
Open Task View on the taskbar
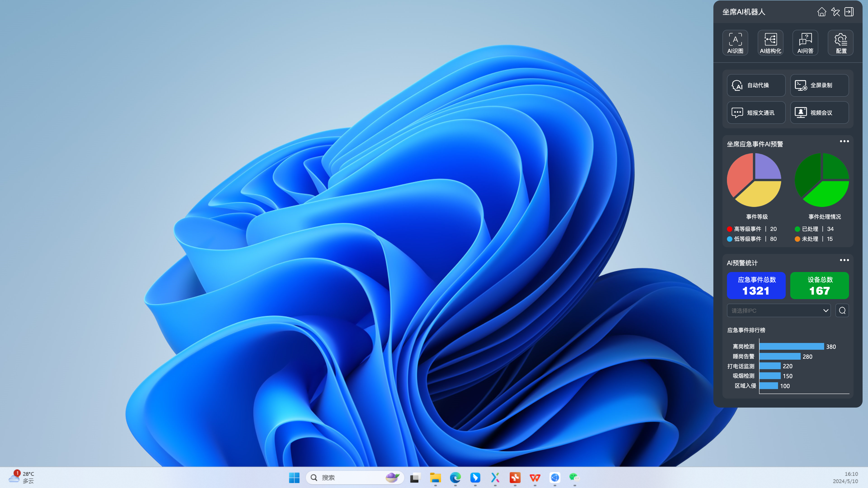415,478
